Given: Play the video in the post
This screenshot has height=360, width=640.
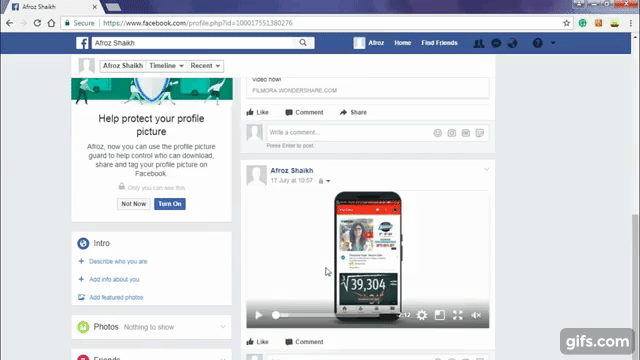Looking at the screenshot, I should pos(258,315).
